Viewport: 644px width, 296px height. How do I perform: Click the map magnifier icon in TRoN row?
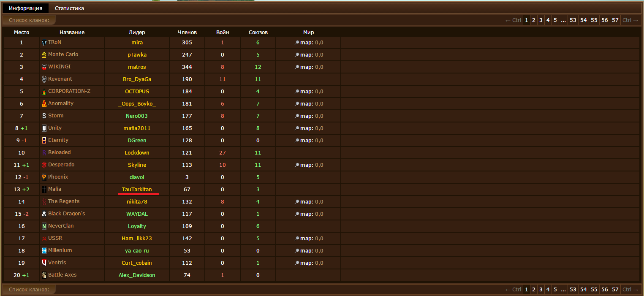(297, 43)
